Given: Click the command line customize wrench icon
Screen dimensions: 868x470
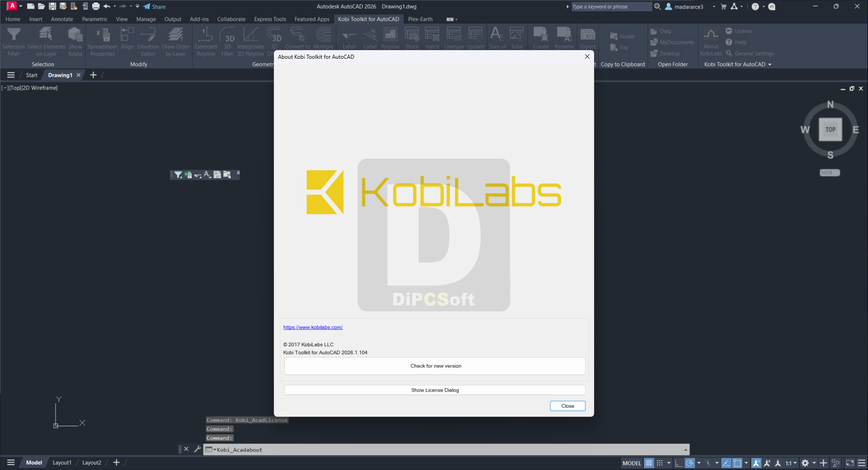Looking at the screenshot, I should click(197, 449).
